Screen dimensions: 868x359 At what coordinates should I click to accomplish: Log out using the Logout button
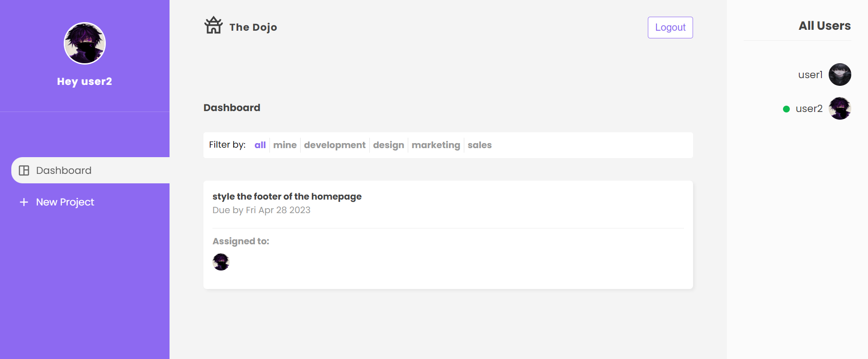(670, 28)
